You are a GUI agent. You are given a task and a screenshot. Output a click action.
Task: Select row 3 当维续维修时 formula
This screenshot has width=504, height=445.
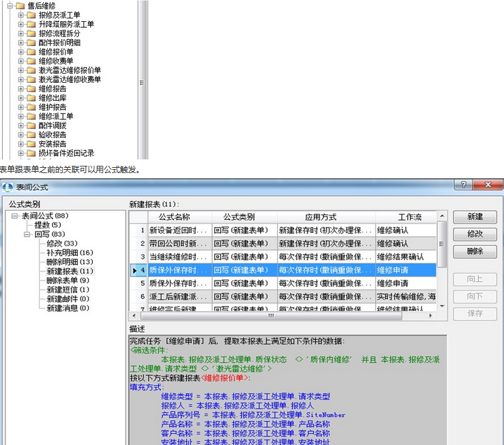(x=179, y=257)
